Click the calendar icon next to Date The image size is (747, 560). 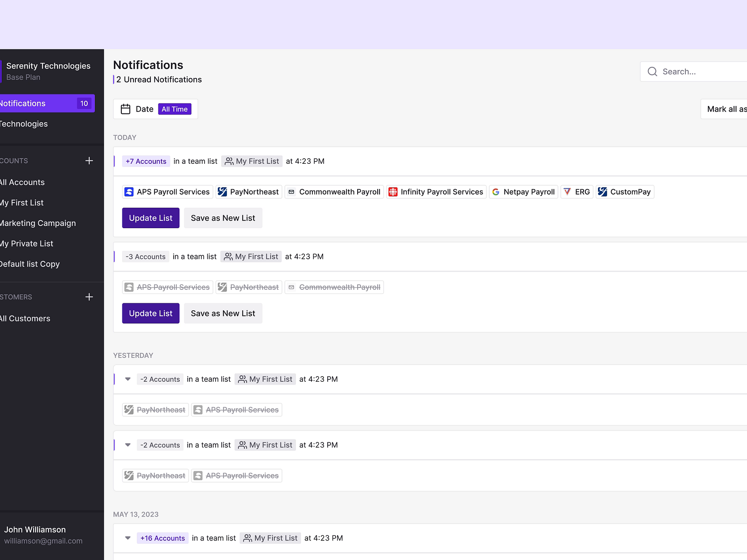(x=125, y=109)
